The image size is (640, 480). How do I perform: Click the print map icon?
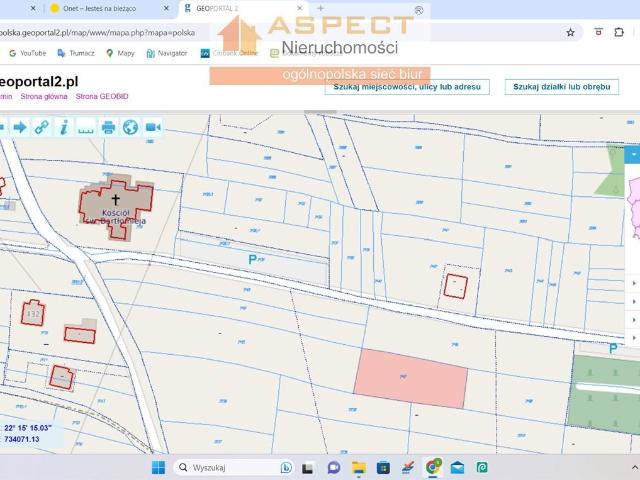108,127
